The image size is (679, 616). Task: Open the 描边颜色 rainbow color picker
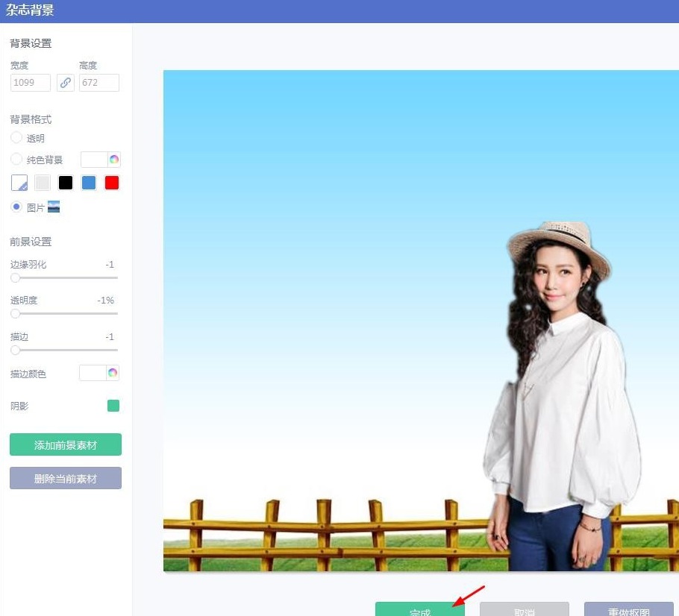coord(111,372)
